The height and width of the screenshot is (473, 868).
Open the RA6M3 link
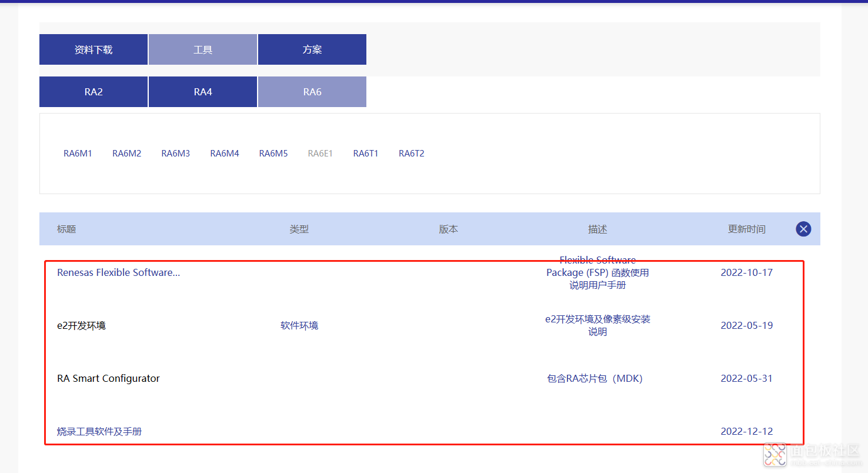point(176,154)
